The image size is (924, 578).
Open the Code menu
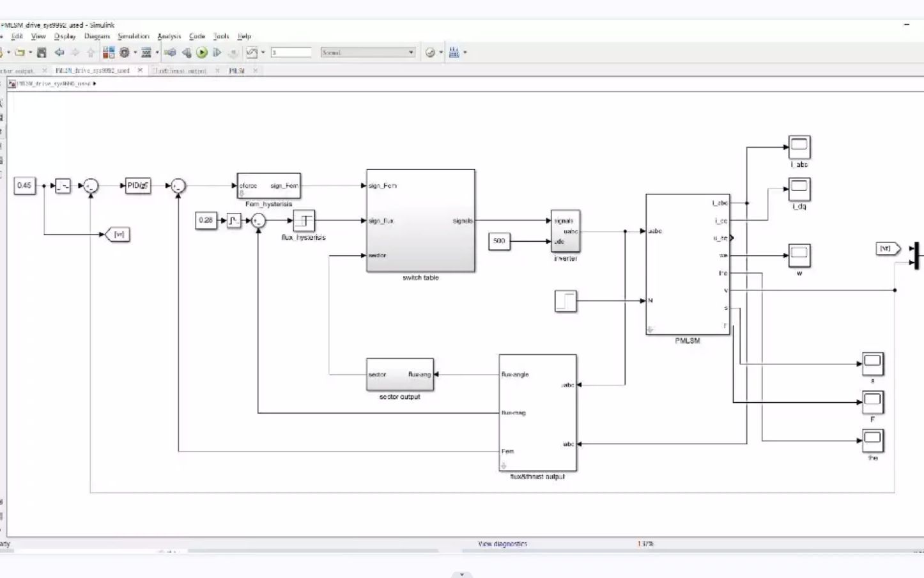click(x=197, y=36)
